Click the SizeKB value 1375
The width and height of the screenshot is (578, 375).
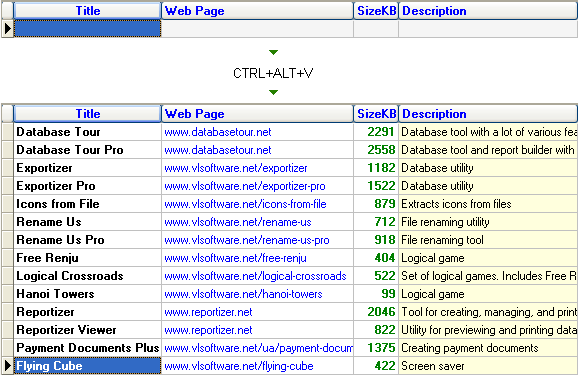tap(381, 348)
